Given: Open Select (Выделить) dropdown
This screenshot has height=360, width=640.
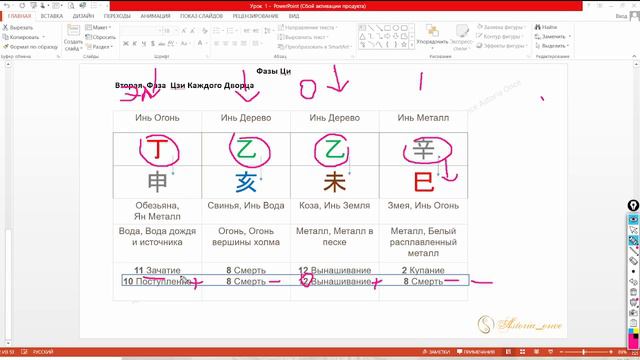Looking at the screenshot, I should click(552, 46).
